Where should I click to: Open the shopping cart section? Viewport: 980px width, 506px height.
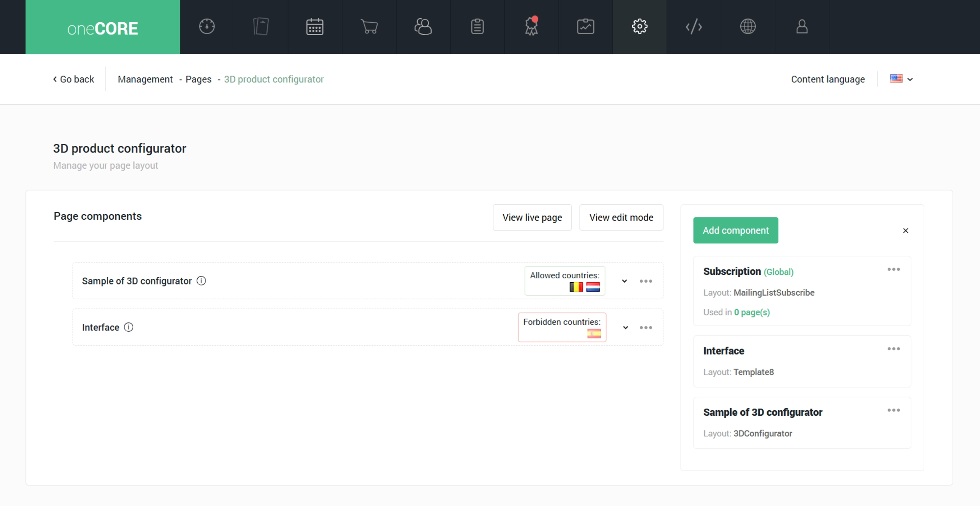pos(369,27)
